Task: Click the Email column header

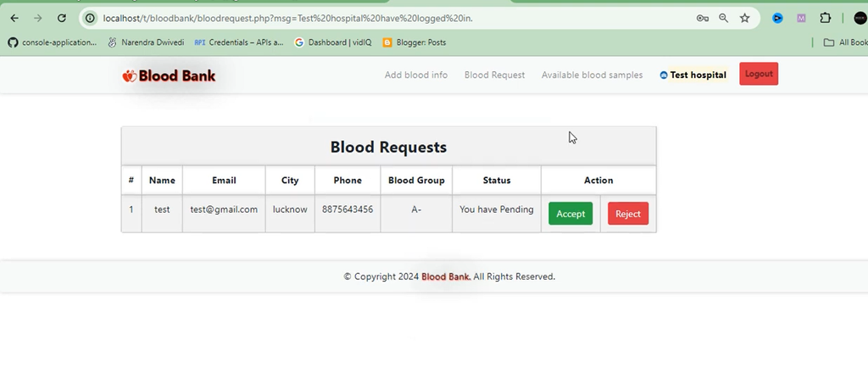Action: (224, 180)
